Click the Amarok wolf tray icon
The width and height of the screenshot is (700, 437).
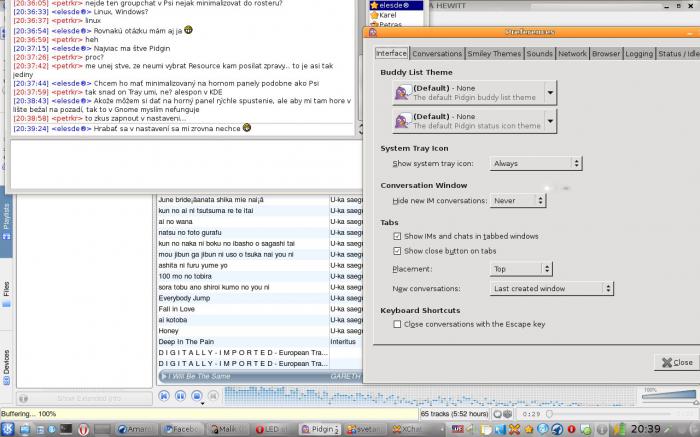point(557,429)
